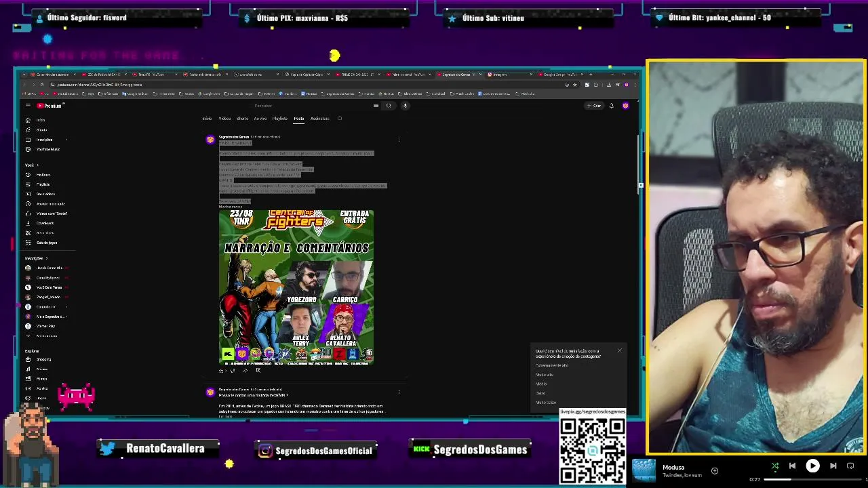Select the channel Posts tab
868x488 pixels.
[298, 119]
